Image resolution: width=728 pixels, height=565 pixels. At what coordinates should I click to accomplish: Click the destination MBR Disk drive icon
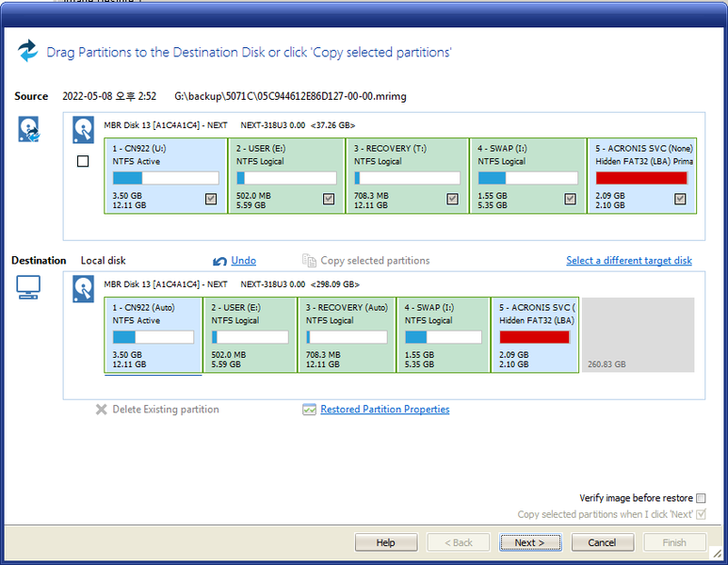[85, 289]
